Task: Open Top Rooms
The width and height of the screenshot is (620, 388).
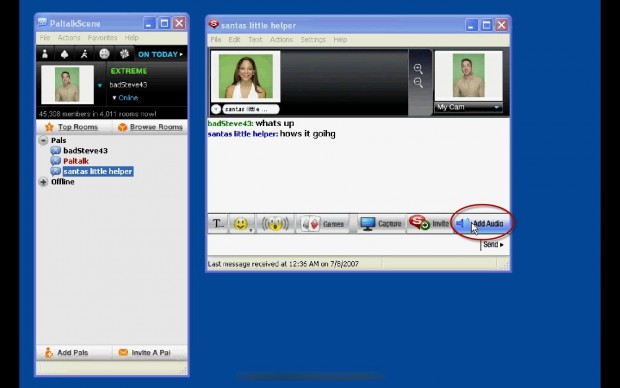Action: 78,127
